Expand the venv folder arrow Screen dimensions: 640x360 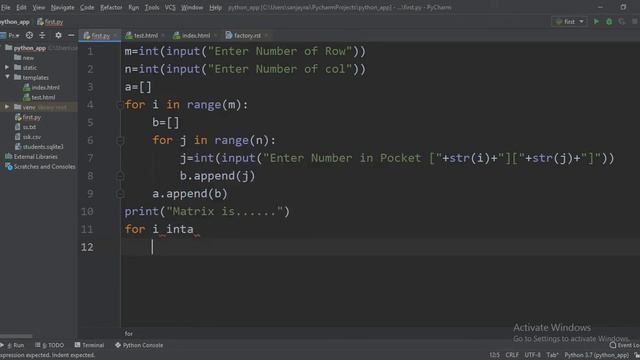point(7,107)
